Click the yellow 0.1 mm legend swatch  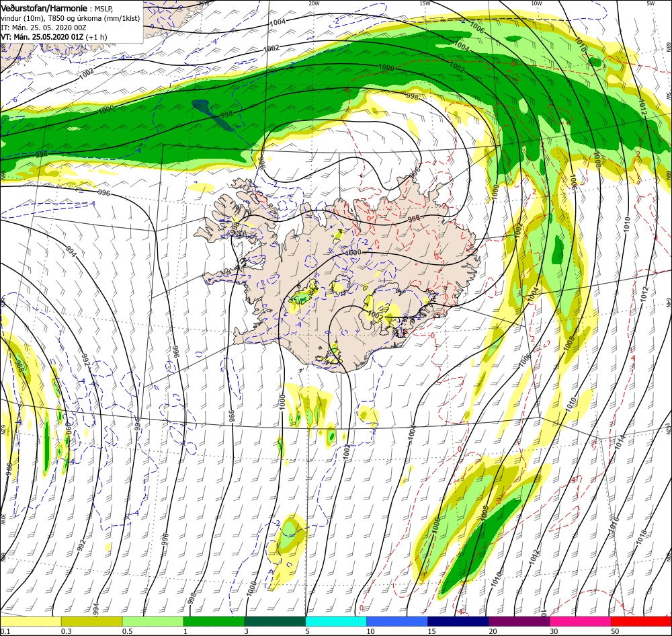31,621
